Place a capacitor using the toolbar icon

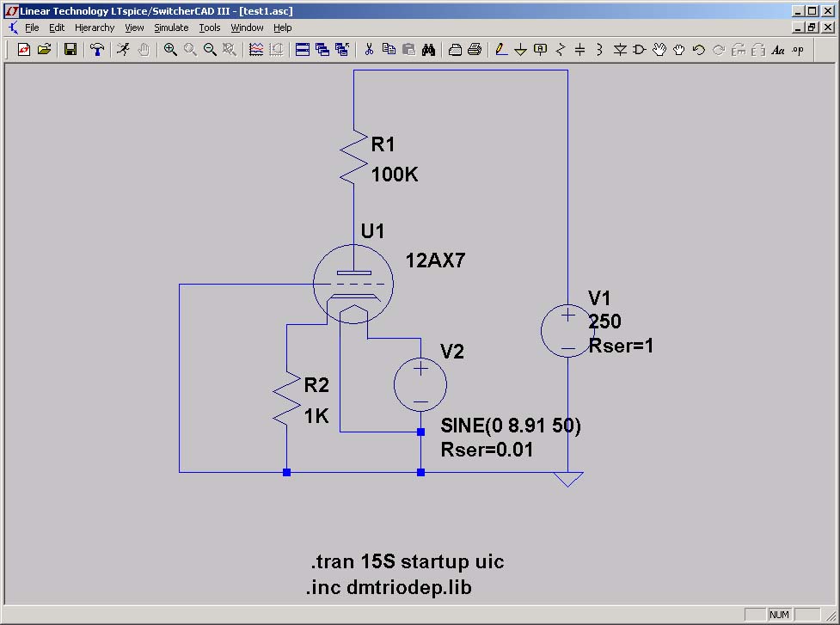(579, 50)
